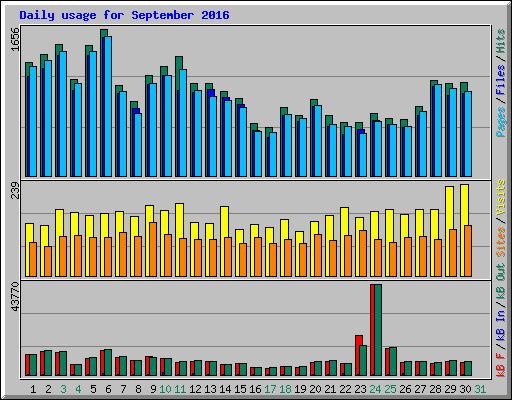Select day label "12" on the x-axis

click(195, 389)
